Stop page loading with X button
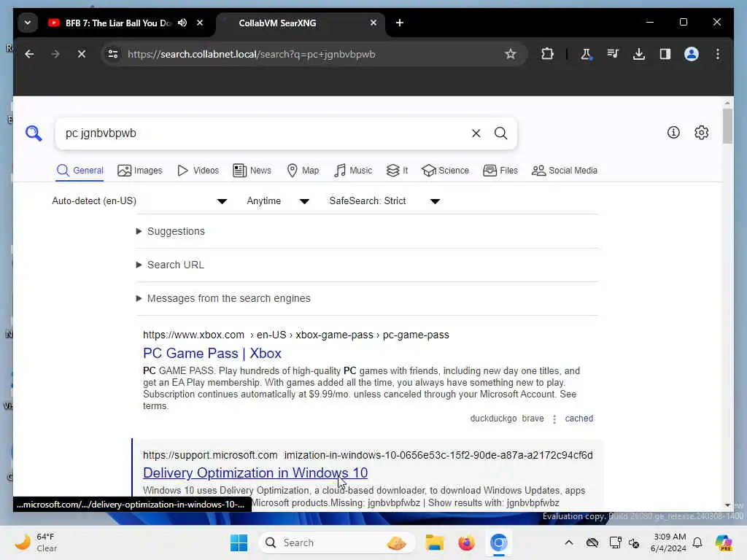The height and width of the screenshot is (560, 747). (x=82, y=54)
